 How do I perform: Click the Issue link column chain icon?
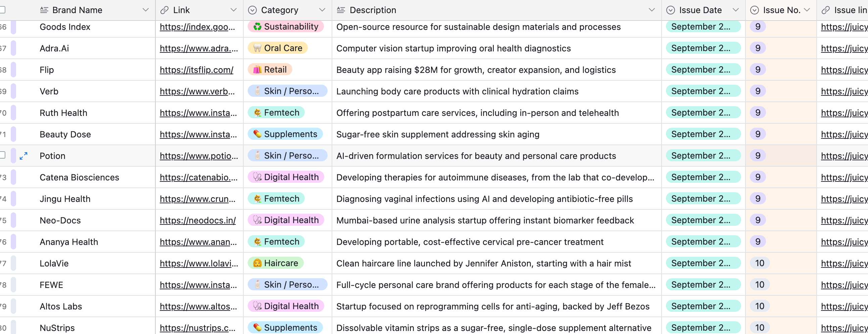coord(826,10)
